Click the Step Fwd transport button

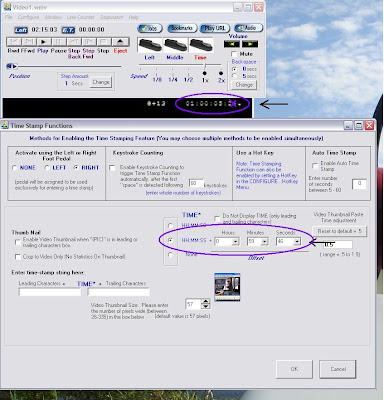(89, 42)
